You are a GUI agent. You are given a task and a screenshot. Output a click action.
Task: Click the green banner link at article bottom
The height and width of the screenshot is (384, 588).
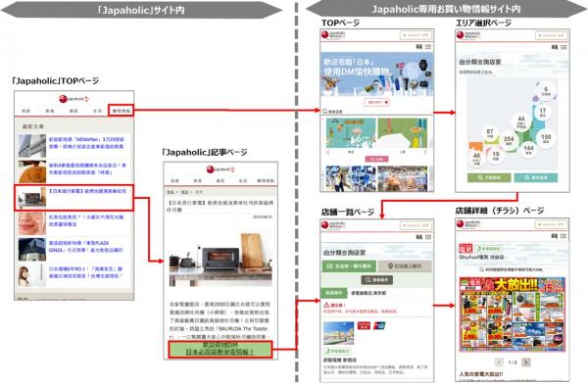(x=220, y=349)
